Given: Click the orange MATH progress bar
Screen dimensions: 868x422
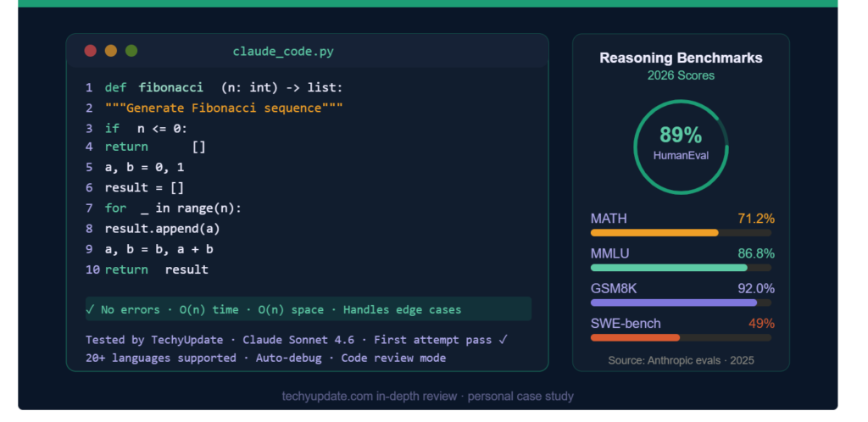Looking at the screenshot, I should coord(681,233).
